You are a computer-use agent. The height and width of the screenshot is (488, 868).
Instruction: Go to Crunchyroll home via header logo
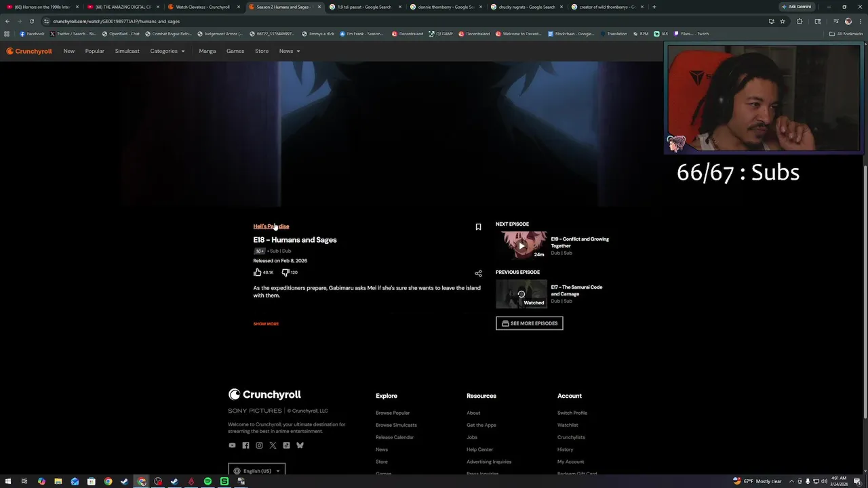tap(29, 51)
